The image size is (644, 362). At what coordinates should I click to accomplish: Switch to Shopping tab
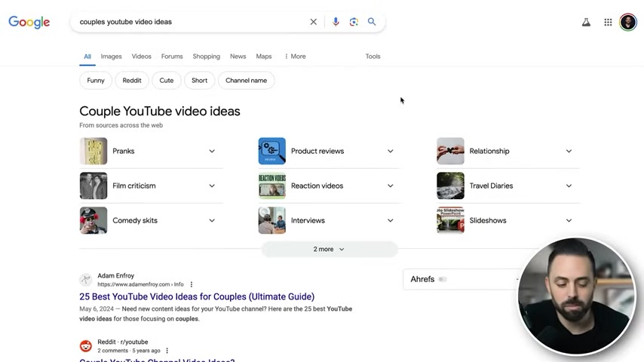coord(206,57)
